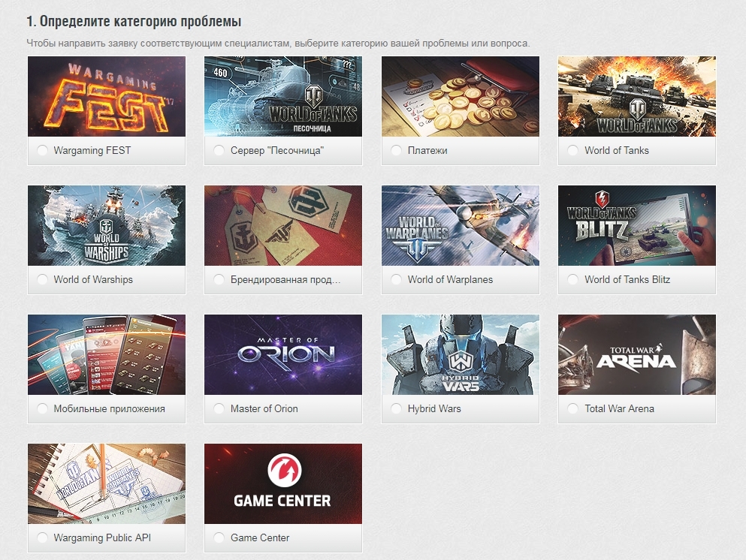The image size is (746, 560).
Task: Select the Мобильные приложения radio button
Action: tap(42, 409)
